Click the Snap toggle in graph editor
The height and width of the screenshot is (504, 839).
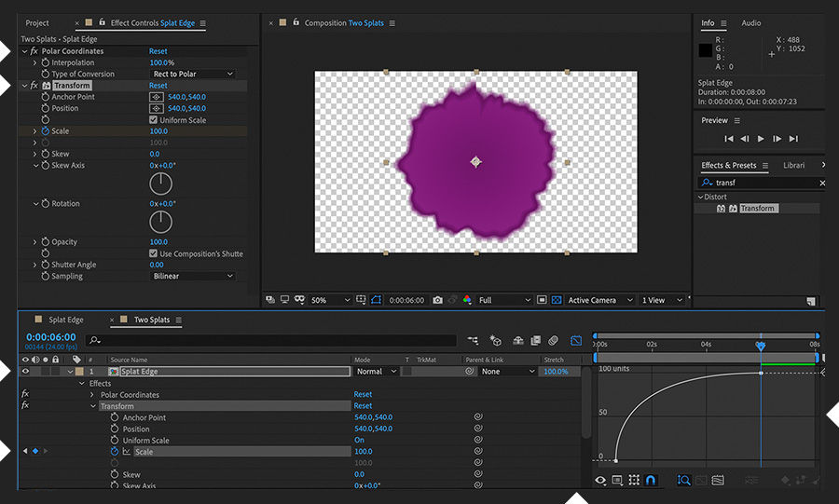coord(651,480)
